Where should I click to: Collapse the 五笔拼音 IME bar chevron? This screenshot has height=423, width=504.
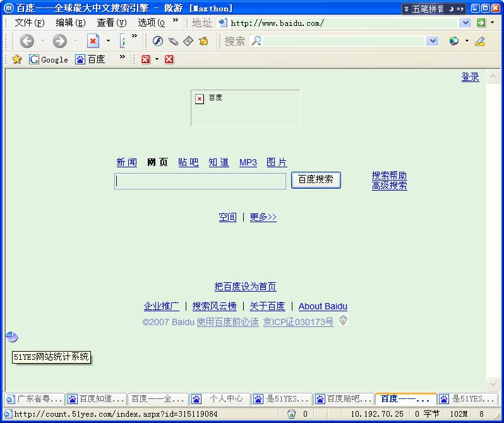point(407,9)
